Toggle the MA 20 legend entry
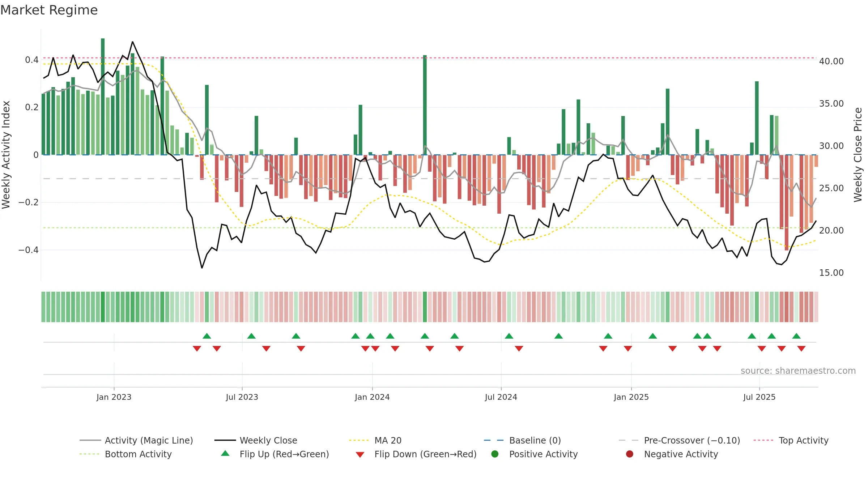 375,440
